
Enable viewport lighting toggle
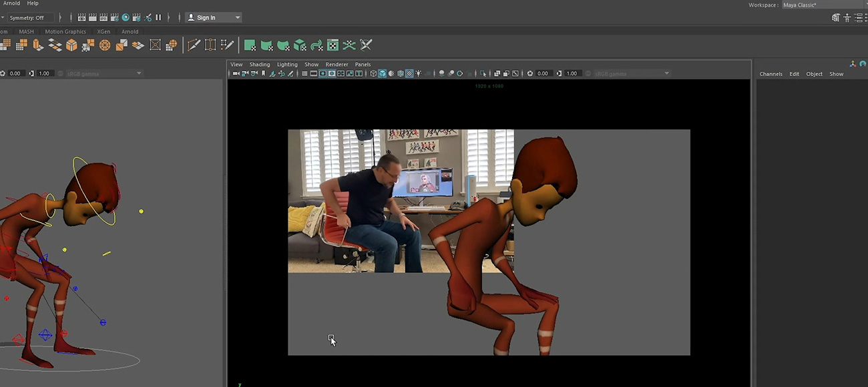(419, 73)
